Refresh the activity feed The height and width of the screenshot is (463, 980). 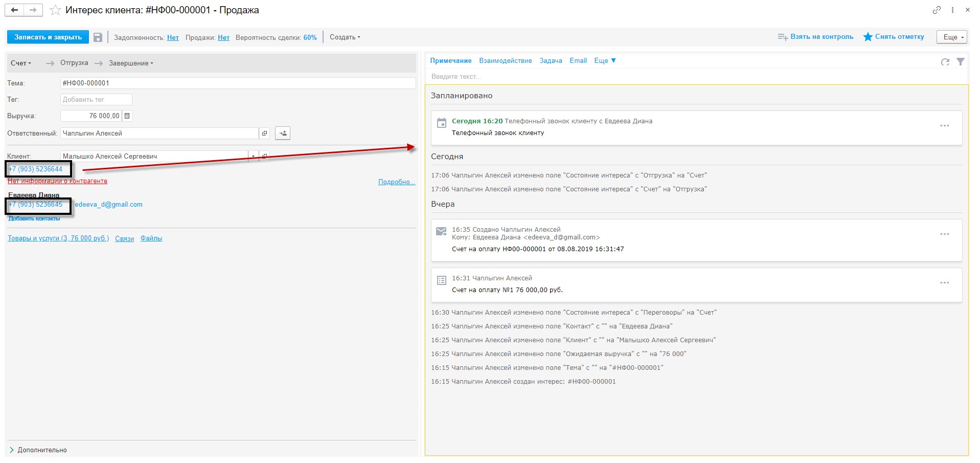tap(945, 62)
